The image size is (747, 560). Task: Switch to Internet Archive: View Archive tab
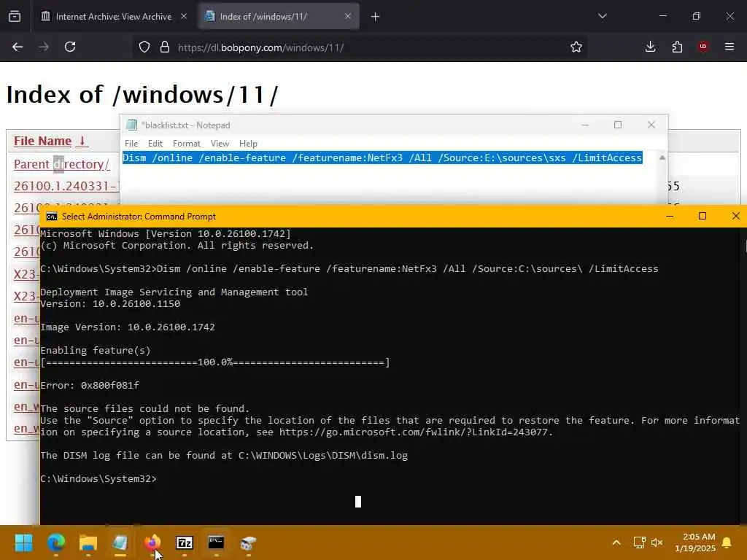click(x=113, y=17)
